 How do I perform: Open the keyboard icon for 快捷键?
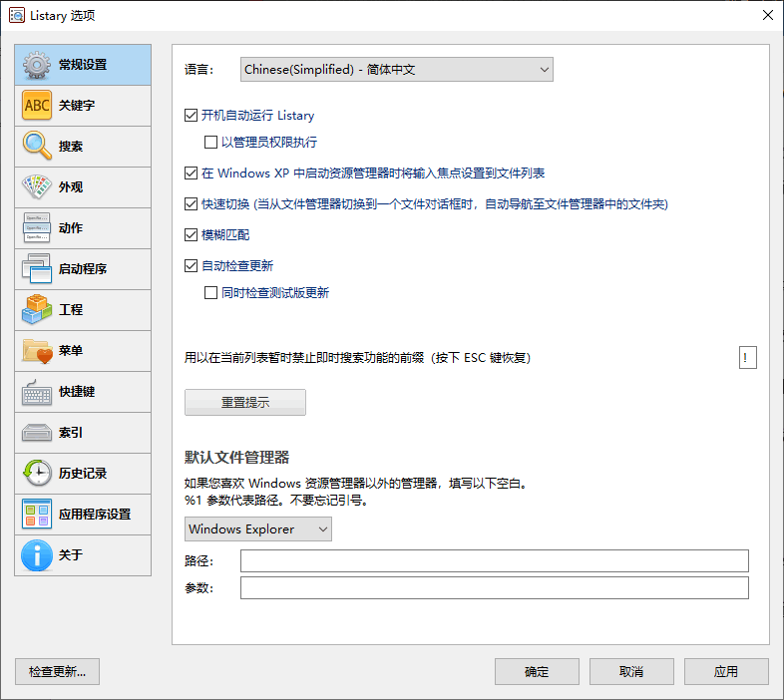click(37, 392)
